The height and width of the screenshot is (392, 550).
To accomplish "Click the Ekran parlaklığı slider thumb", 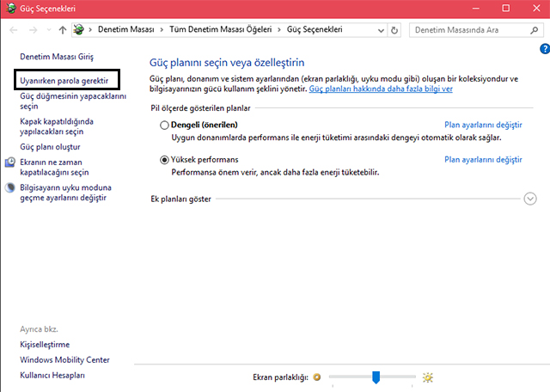I will point(376,377).
